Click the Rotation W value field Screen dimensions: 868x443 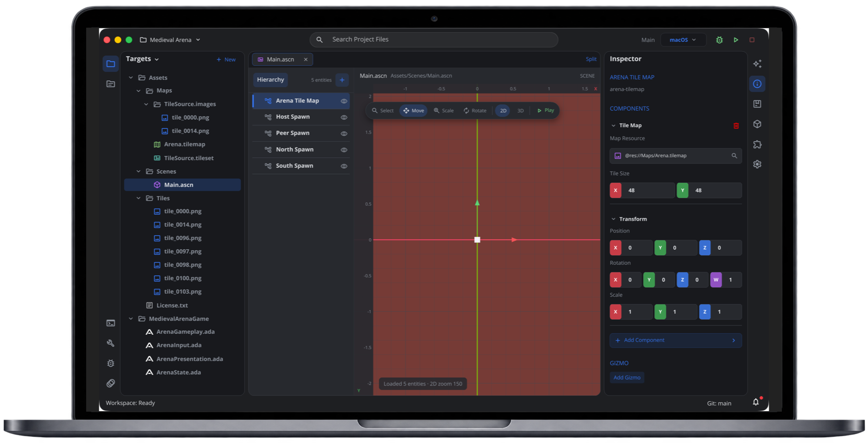tap(732, 279)
